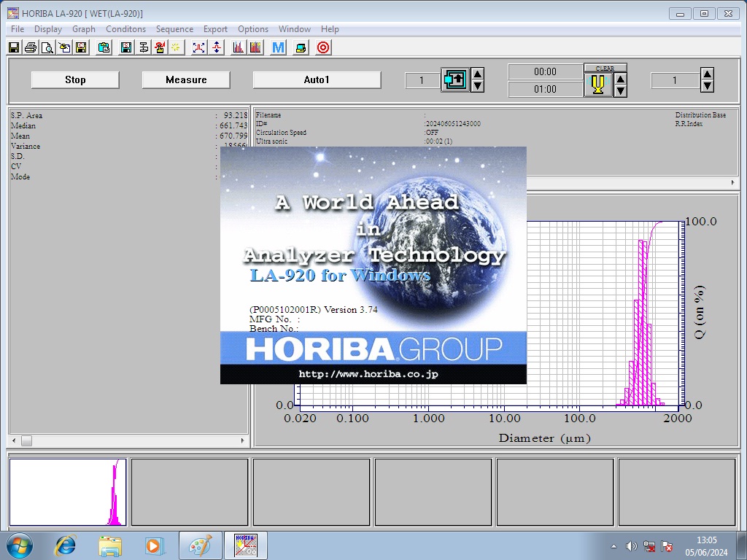Screen dimensions: 747x560
Task: Click the CLEAR button above the timer
Action: point(605,66)
